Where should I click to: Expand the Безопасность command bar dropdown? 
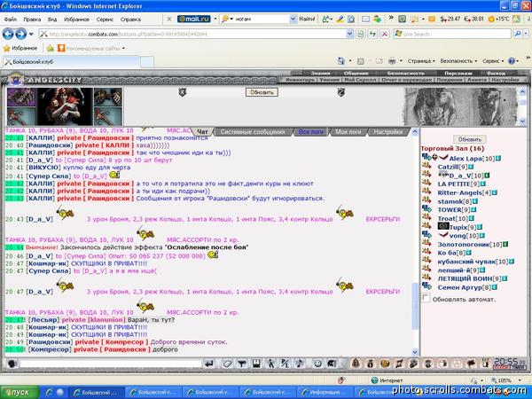click(x=458, y=61)
